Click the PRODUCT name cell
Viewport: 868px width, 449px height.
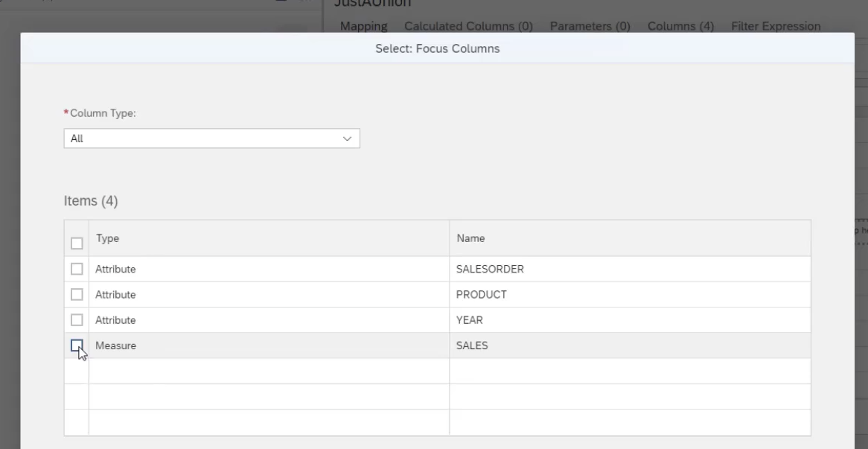pyautogui.click(x=481, y=295)
